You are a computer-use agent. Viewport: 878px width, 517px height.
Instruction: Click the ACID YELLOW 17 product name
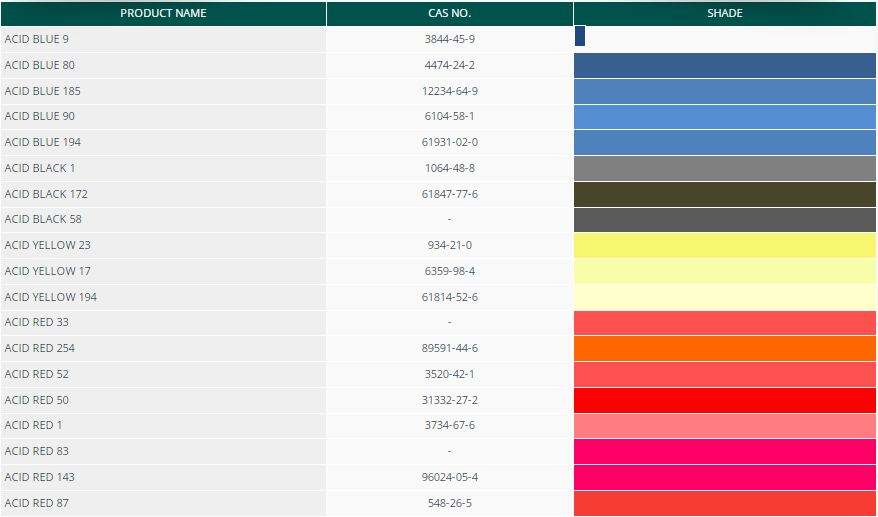click(48, 271)
